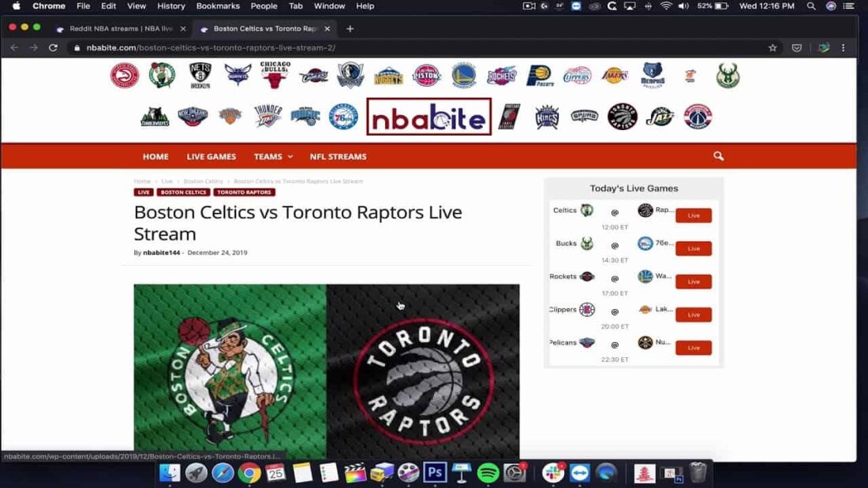The height and width of the screenshot is (488, 868).
Task: Choose the Chicago Bulls team logo
Action: [275, 75]
